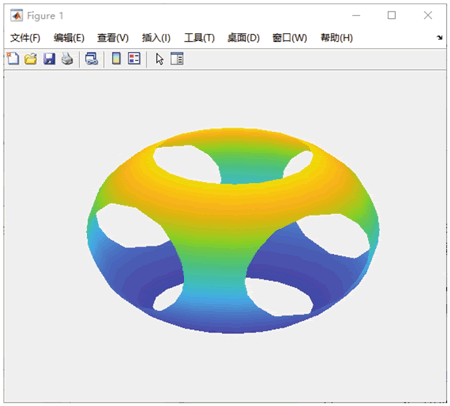Expand the 查看(V) menu
This screenshot has height=406, width=450.
coord(113,38)
